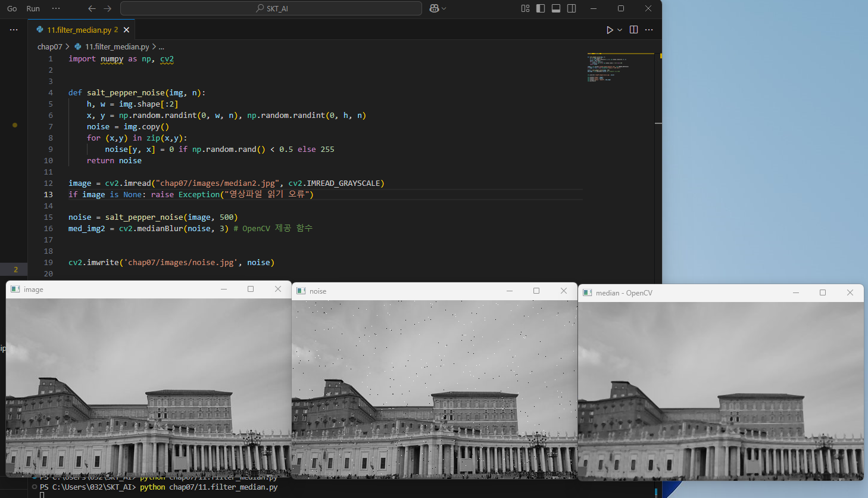Click the cv2.imread line 12

226,183
